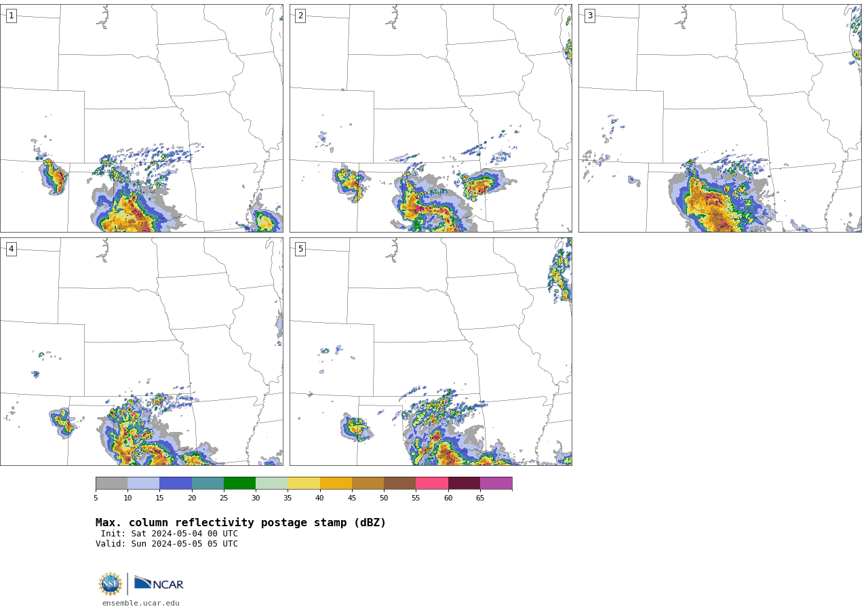Click the colorbar tick label 5

[x=96, y=498]
